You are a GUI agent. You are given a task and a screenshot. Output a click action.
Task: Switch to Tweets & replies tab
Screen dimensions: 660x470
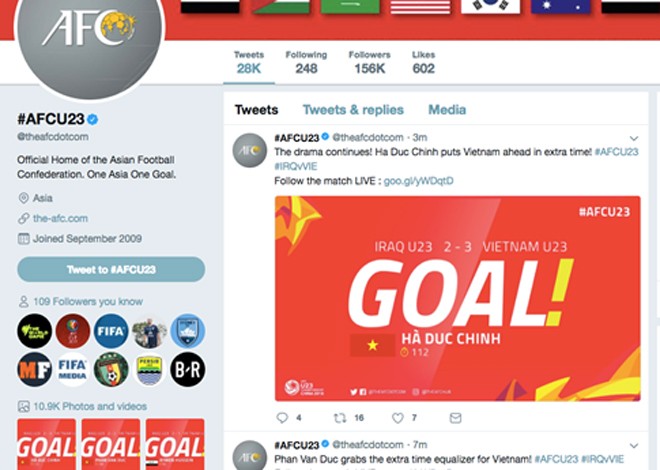353,110
